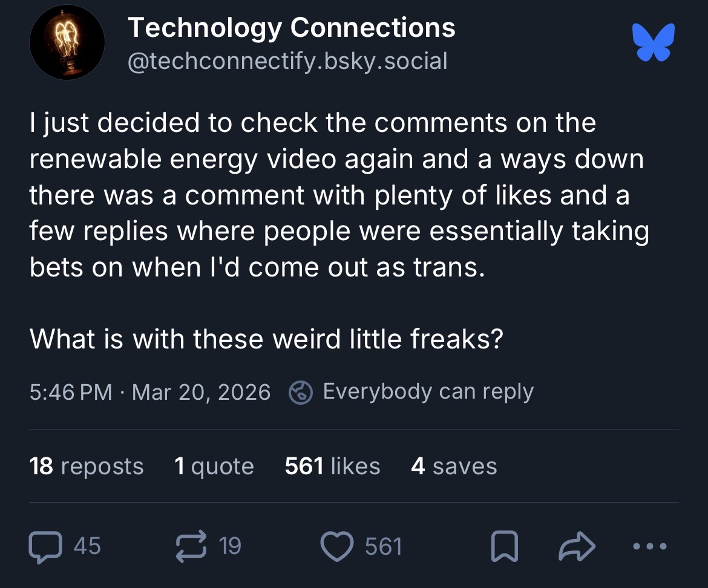Open the Technology Connections lightbulb avatar
The image size is (708, 588).
[67, 42]
